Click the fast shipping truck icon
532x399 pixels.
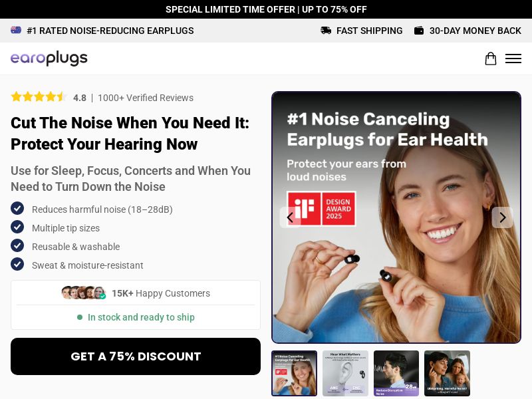coord(326,31)
